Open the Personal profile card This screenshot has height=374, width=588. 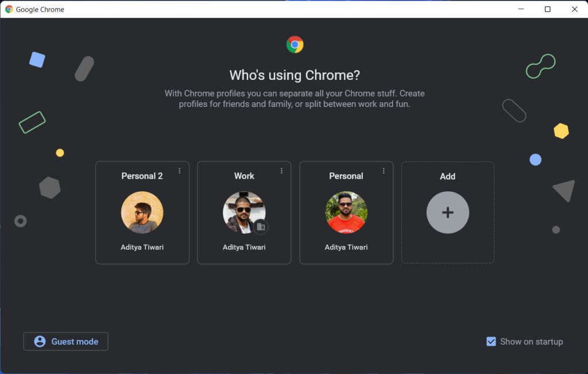(346, 213)
